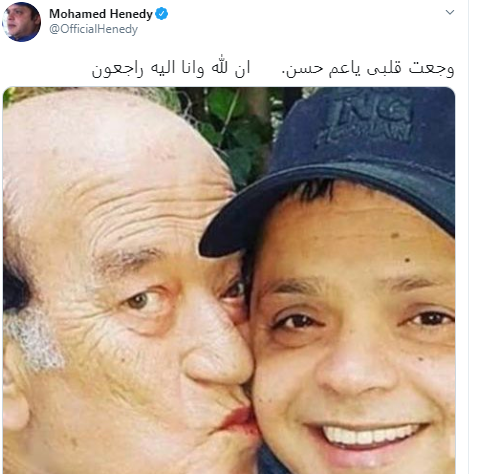Click the navy cap in the photo

point(337,163)
